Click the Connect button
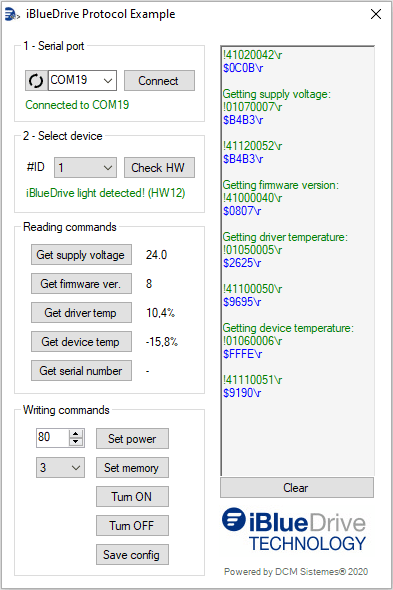This screenshot has height=590, width=393. tap(159, 81)
